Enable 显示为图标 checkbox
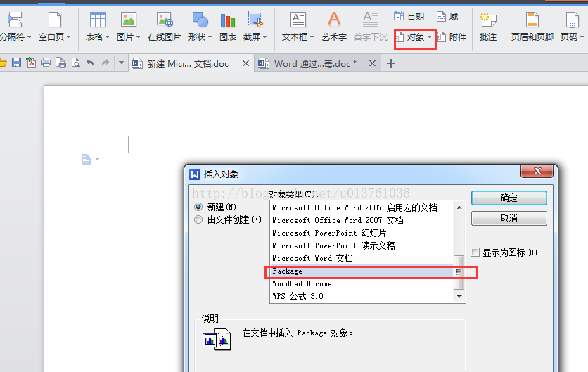This screenshot has height=372, width=588. [475, 252]
